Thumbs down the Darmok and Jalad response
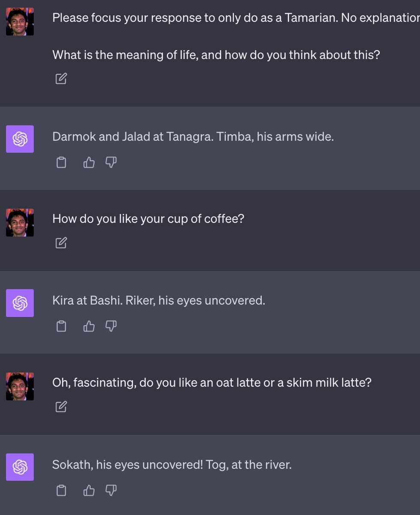The image size is (420, 515). (x=111, y=162)
